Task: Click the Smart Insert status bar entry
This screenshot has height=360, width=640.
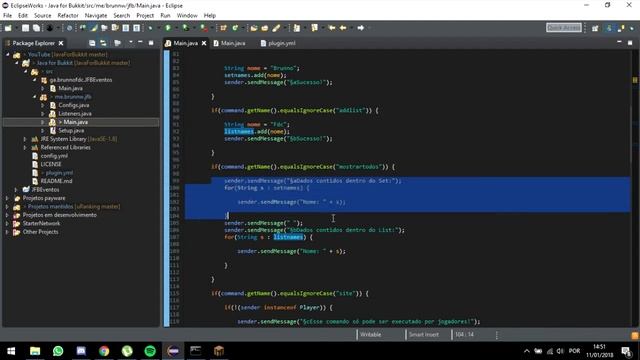Action: pos(424,334)
